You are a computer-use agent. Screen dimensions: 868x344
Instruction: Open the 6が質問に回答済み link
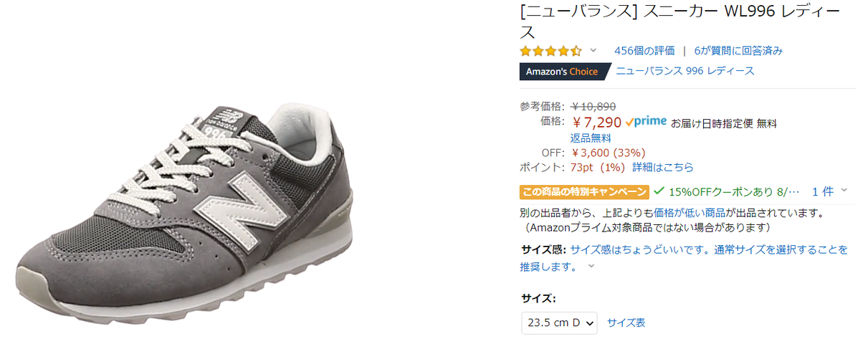(738, 51)
